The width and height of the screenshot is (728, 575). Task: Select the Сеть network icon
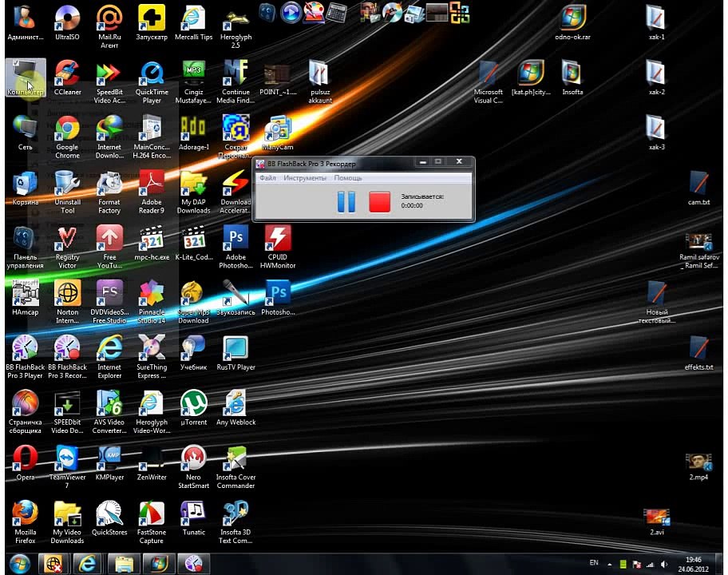25,133
